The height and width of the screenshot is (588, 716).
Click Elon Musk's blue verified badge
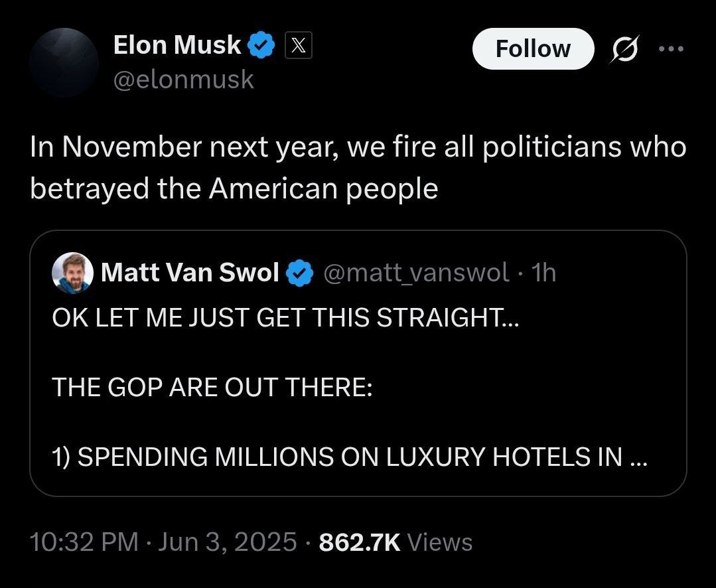[261, 46]
